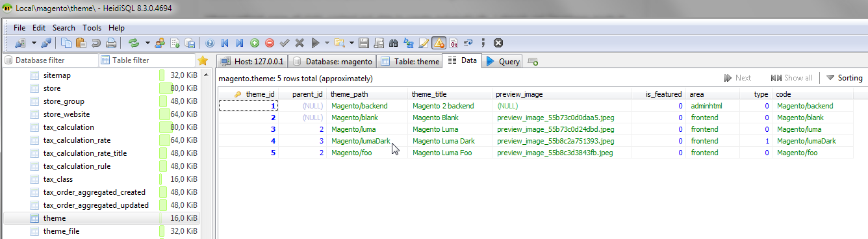Click the green Insert row icon
The image size is (868, 239).
click(255, 43)
